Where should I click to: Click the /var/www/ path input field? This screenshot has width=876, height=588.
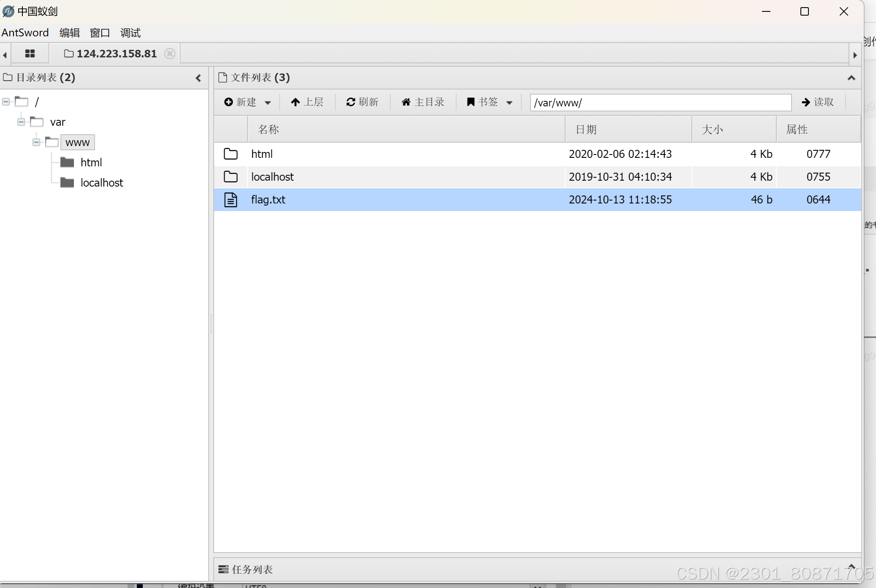pos(660,103)
